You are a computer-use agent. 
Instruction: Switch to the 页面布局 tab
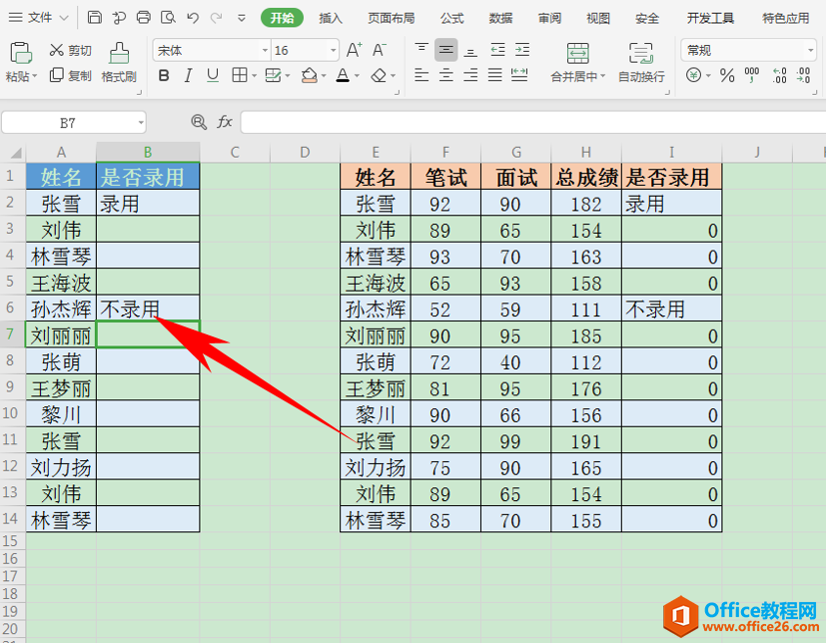(391, 18)
